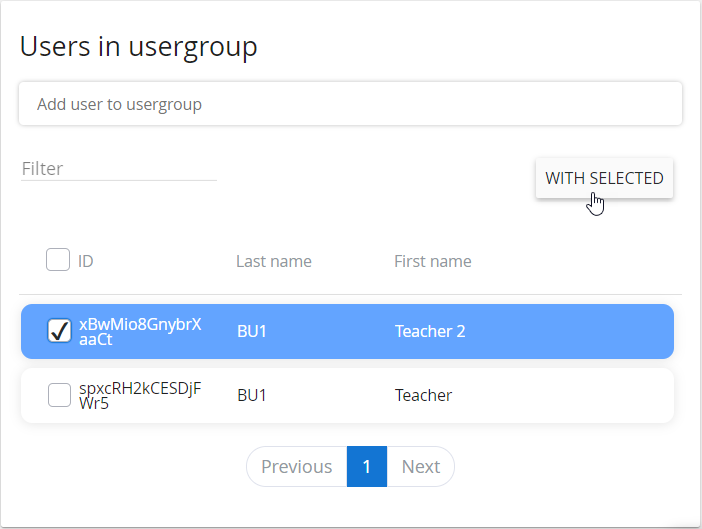Go to the Next page
The width and height of the screenshot is (702, 529).
[x=420, y=466]
